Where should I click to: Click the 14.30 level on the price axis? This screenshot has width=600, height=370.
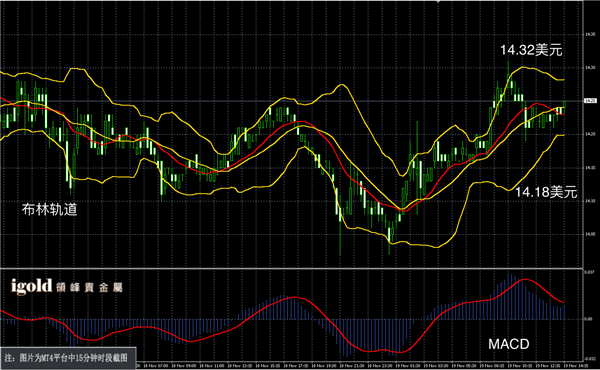point(590,68)
